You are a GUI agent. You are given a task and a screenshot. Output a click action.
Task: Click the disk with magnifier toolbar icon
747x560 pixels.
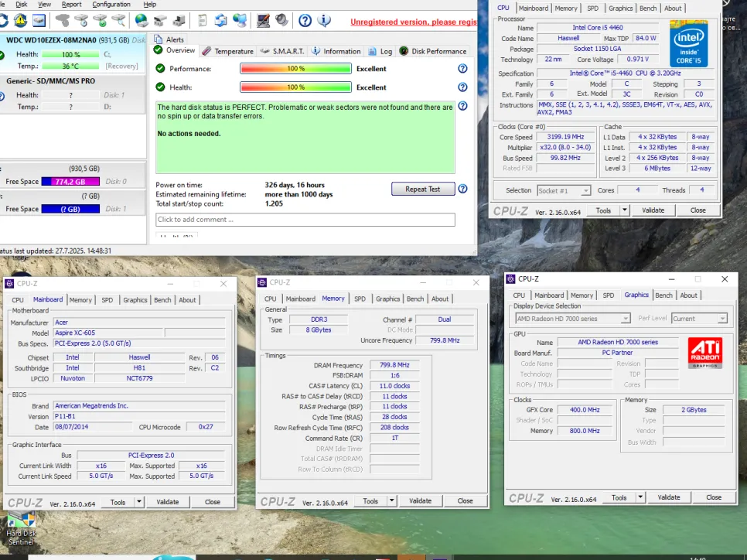(118, 20)
